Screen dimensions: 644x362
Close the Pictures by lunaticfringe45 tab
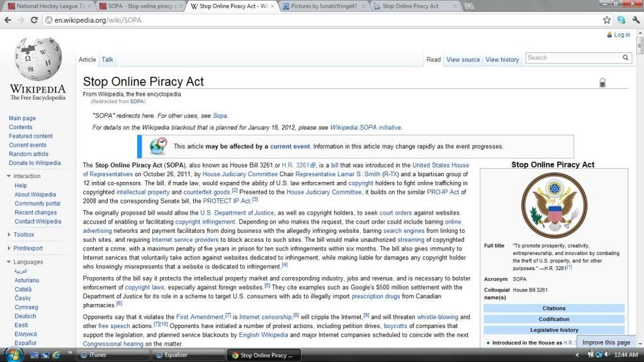click(363, 6)
